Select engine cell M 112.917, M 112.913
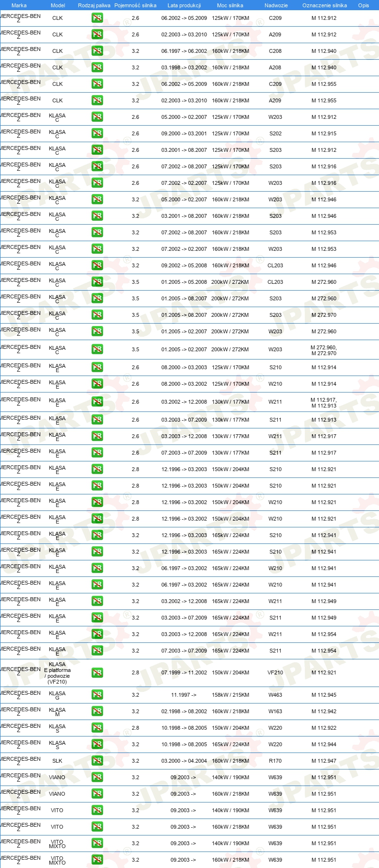Viewport: 379px width, 868px height. tap(324, 403)
